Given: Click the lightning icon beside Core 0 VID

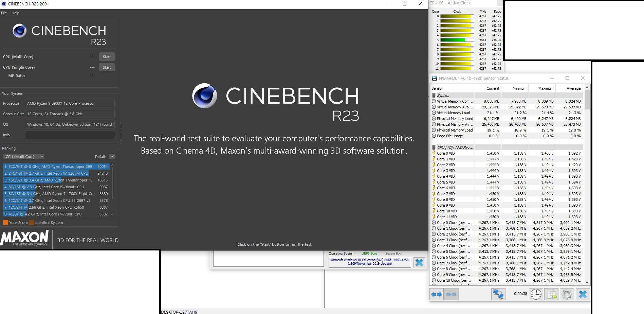Looking at the screenshot, I should tap(434, 153).
